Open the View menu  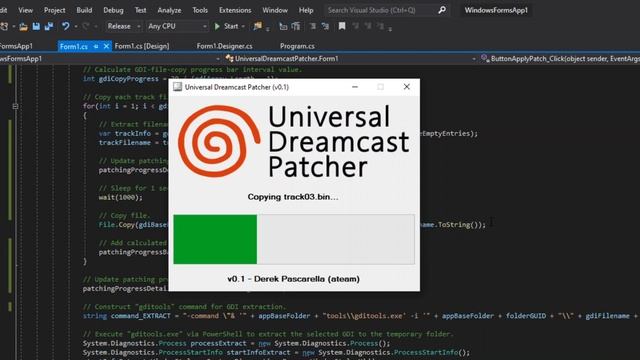pyautogui.click(x=25, y=10)
